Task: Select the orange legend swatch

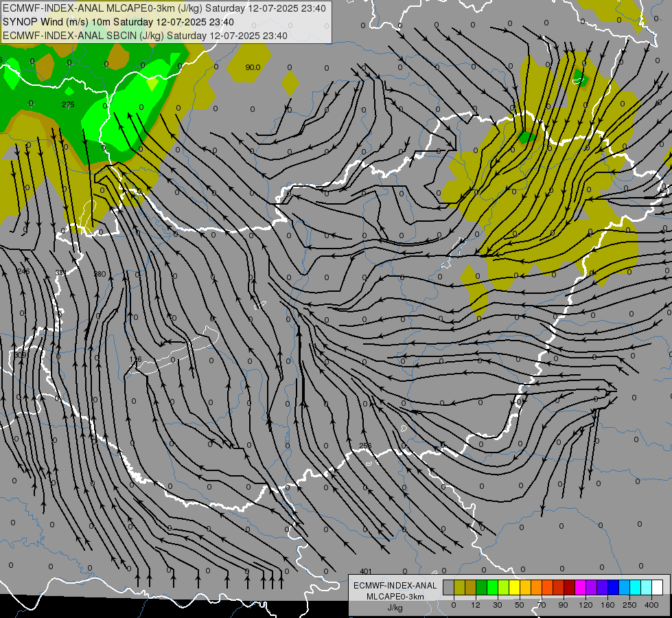Action: [537, 587]
